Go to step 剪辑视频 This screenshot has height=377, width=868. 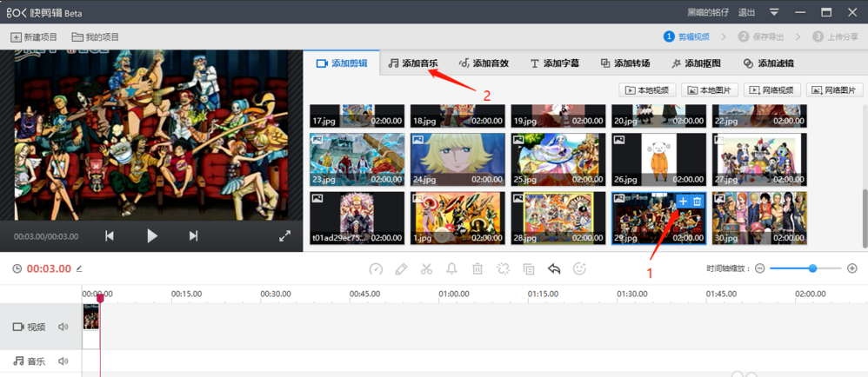687,37
